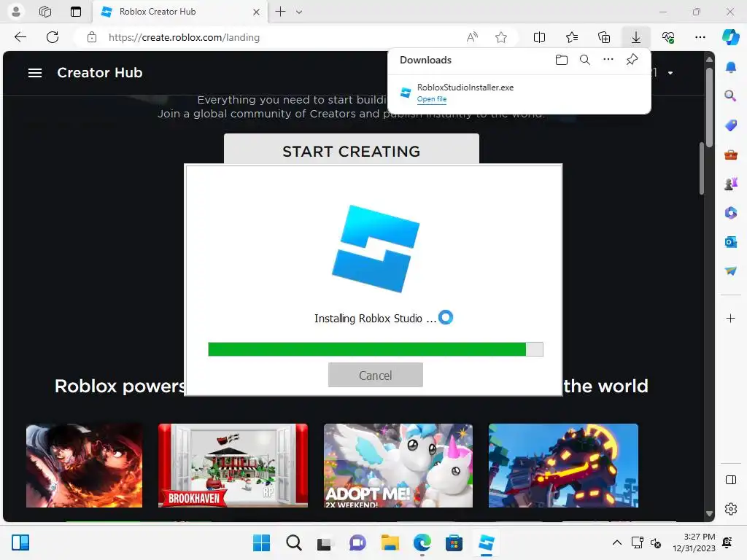The image size is (747, 560).
Task: Open the sidebar Shopping tag icon
Action: coord(731,125)
